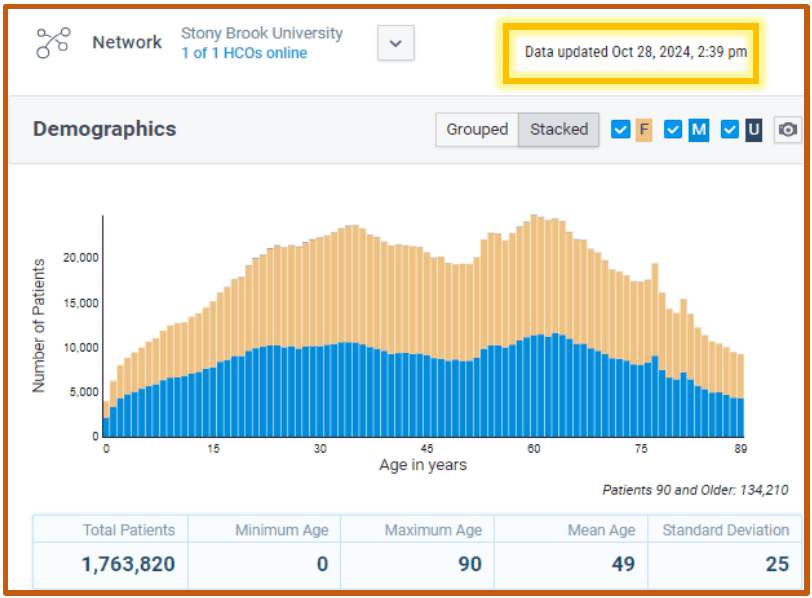Click Patients 90 and Older: 134,210 note
Image resolution: width=812 pixels, height=598 pixels.
point(695,490)
